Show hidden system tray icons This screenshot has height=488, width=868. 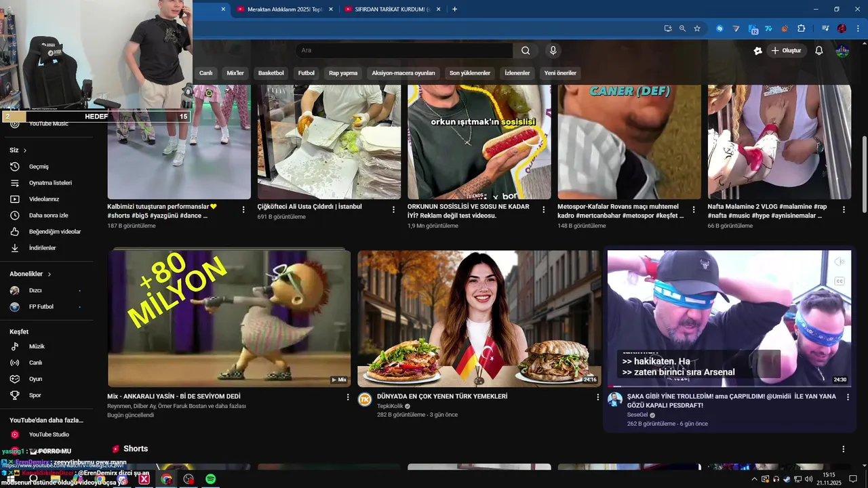point(754,479)
